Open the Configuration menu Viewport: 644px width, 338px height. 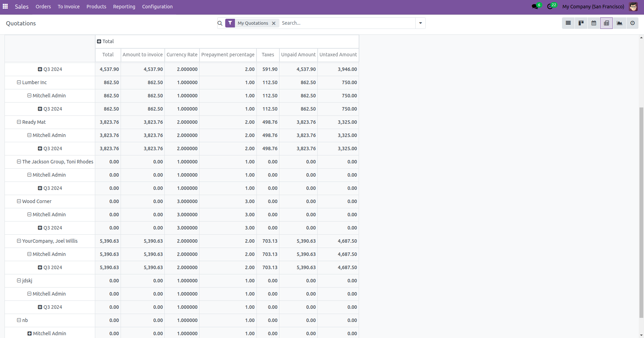[x=157, y=7]
